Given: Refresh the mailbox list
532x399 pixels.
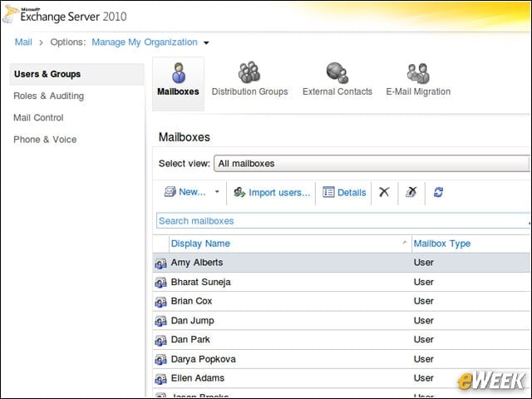Looking at the screenshot, I should [438, 192].
